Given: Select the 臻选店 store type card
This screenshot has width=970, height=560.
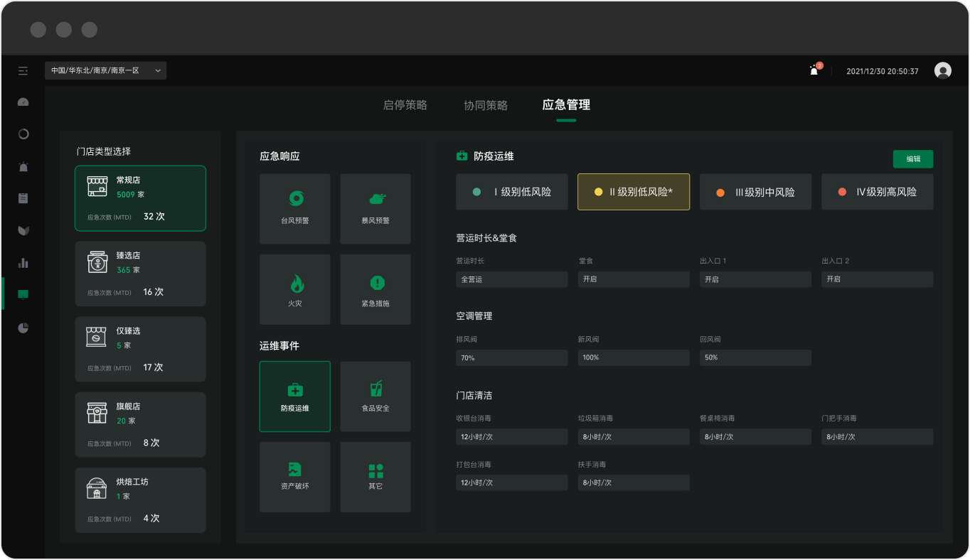Looking at the screenshot, I should click(140, 274).
